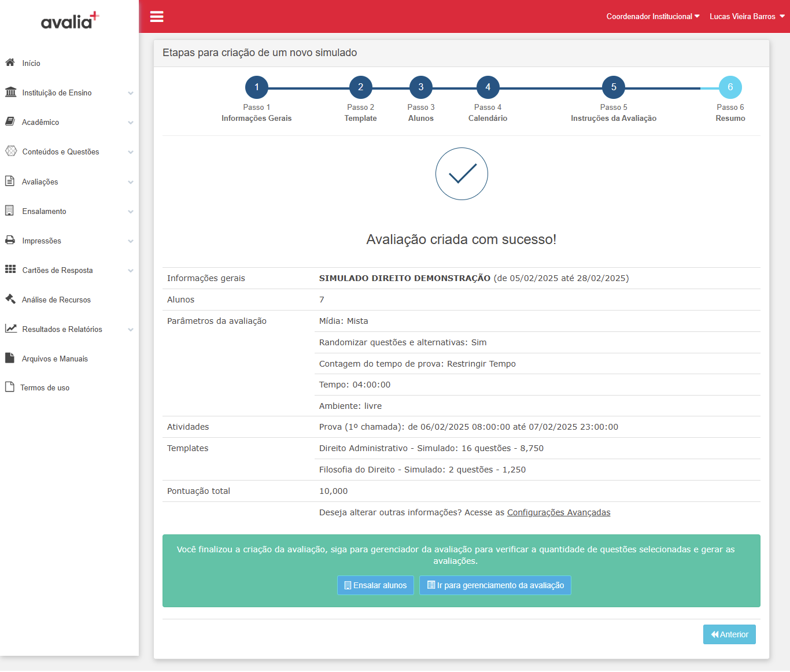This screenshot has width=790, height=672.
Task: Go to step 2 circle Template
Action: (361, 87)
